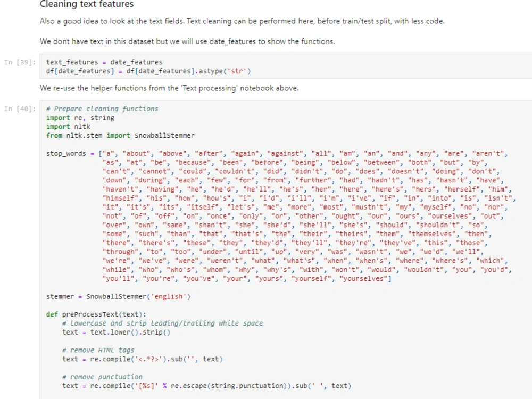Viewport: 532px width, 399px height.
Task: Click the "import re, string" line
Action: pos(80,118)
